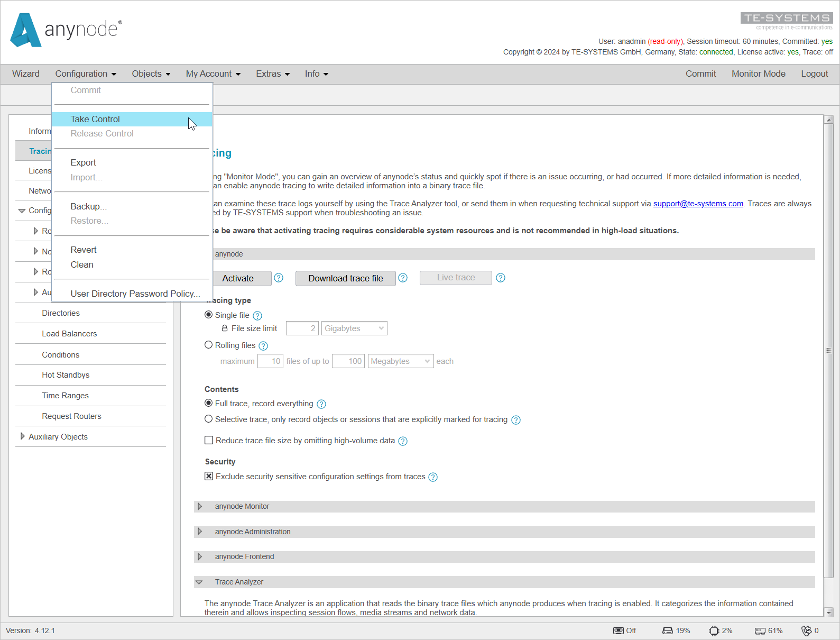Show help for Reduce trace file size
The image size is (840, 640).
click(x=403, y=441)
